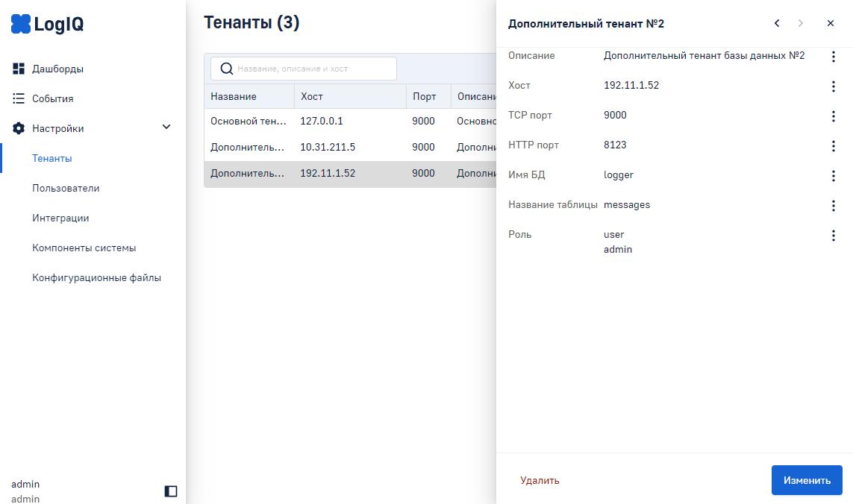Open Дашборды from the sidebar
The width and height of the screenshot is (853, 504).
pyautogui.click(x=57, y=69)
